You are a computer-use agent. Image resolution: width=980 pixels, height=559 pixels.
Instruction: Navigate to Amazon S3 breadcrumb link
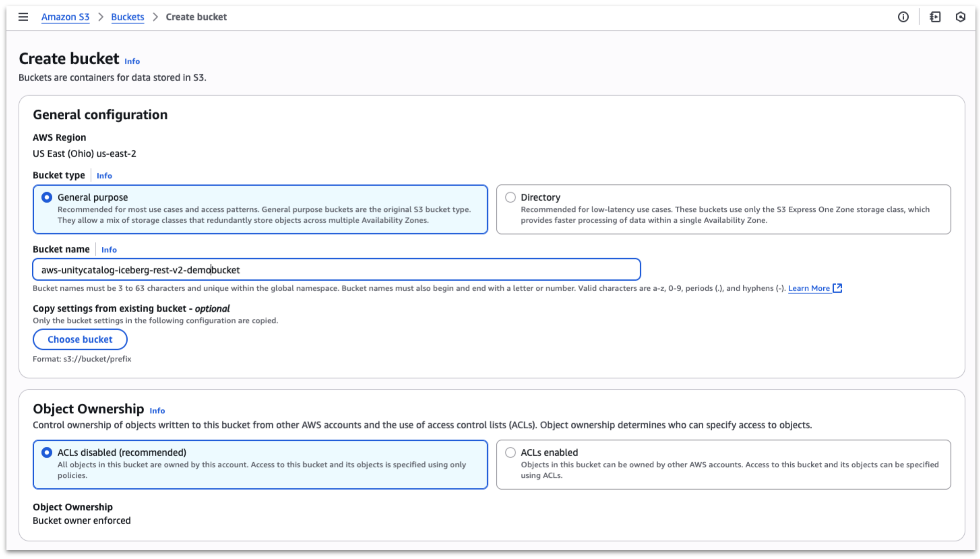65,17
